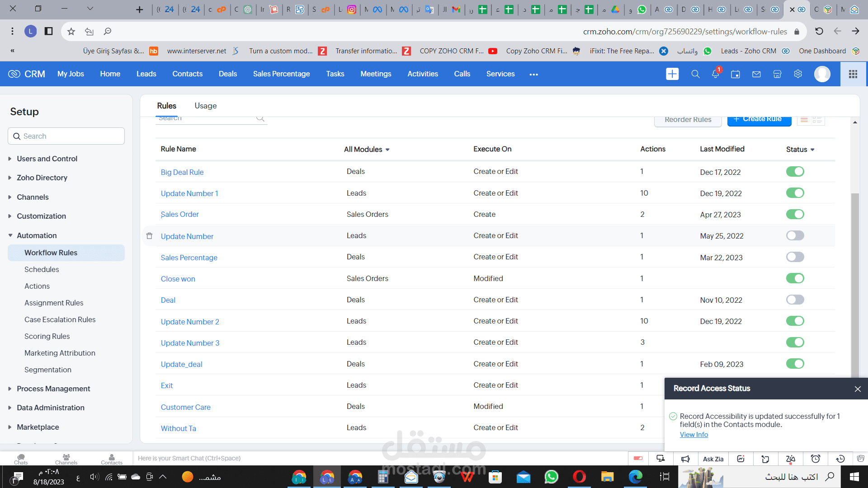
Task: Enable the Sales Percentage rule toggle
Action: pos(795,257)
